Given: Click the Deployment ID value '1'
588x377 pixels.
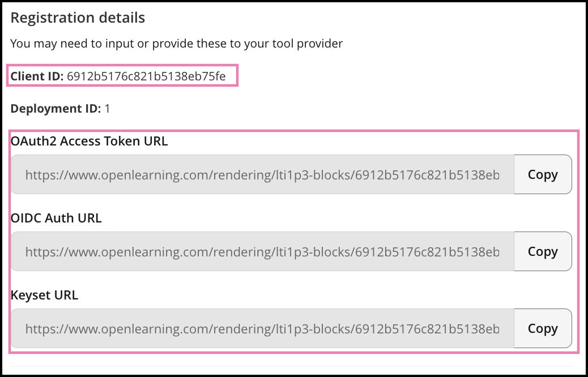Looking at the screenshot, I should (107, 109).
